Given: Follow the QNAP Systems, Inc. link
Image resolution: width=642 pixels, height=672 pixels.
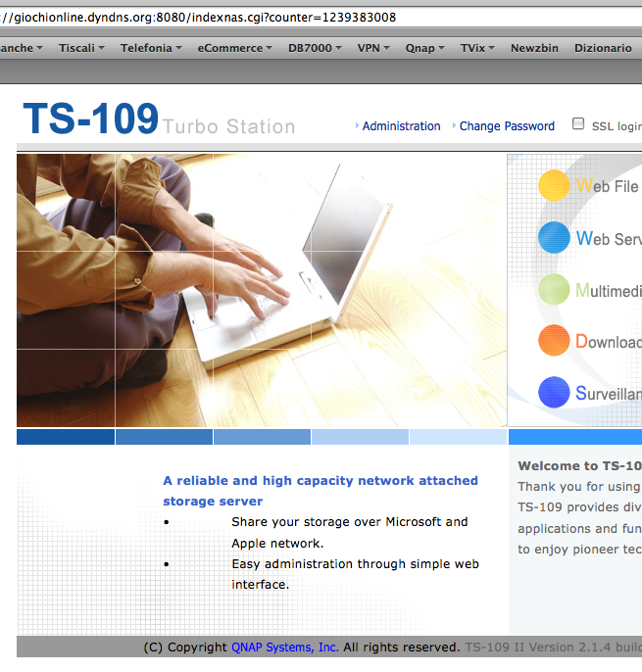Looking at the screenshot, I should pyautogui.click(x=285, y=648).
